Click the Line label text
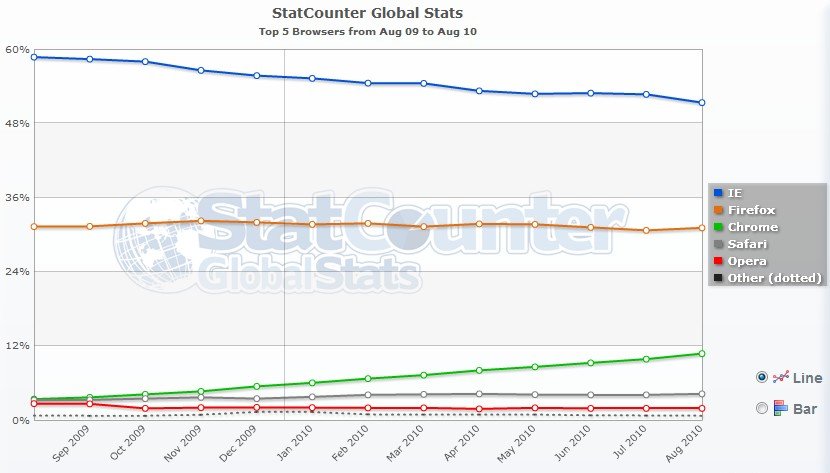The width and height of the screenshot is (830, 473). click(807, 378)
